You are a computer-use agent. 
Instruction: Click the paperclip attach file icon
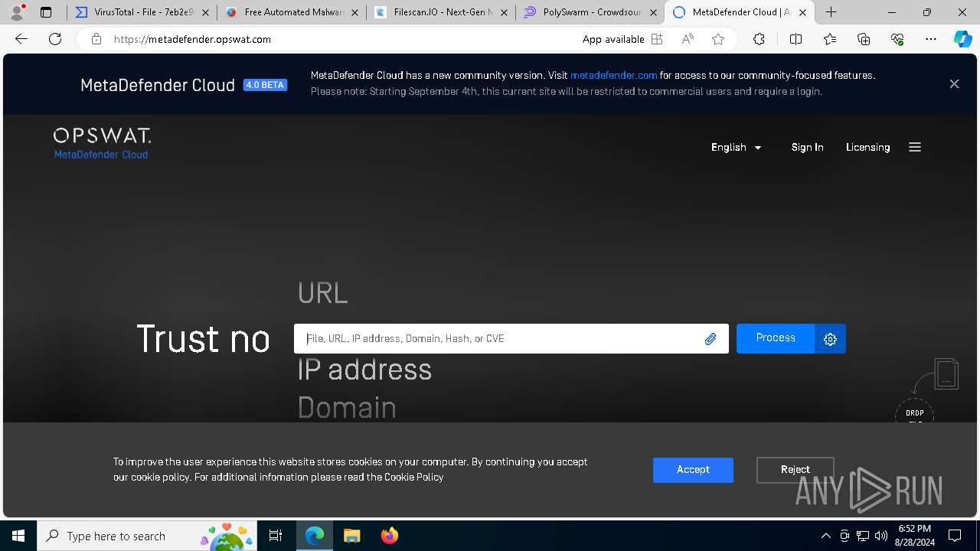(710, 339)
